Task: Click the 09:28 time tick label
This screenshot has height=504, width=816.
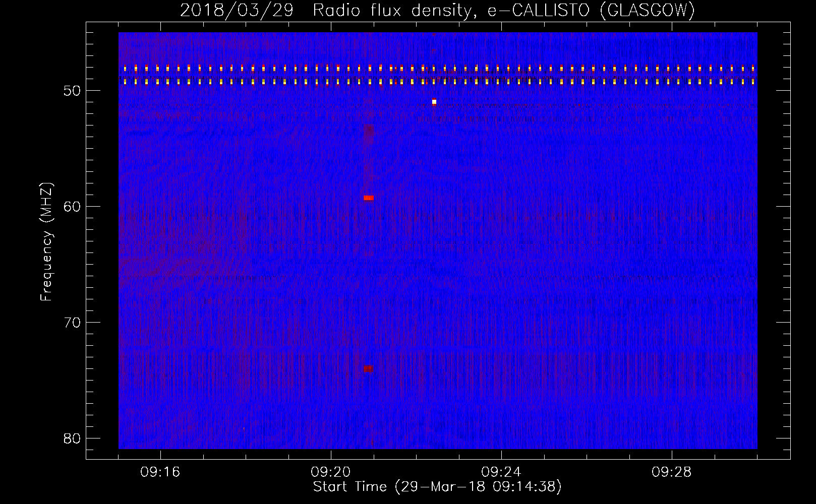Action: [672, 472]
